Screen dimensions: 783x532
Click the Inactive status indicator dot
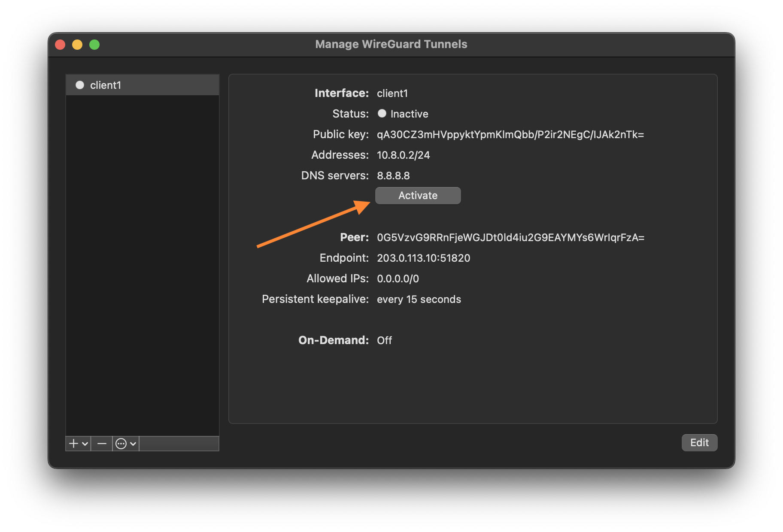[382, 113]
